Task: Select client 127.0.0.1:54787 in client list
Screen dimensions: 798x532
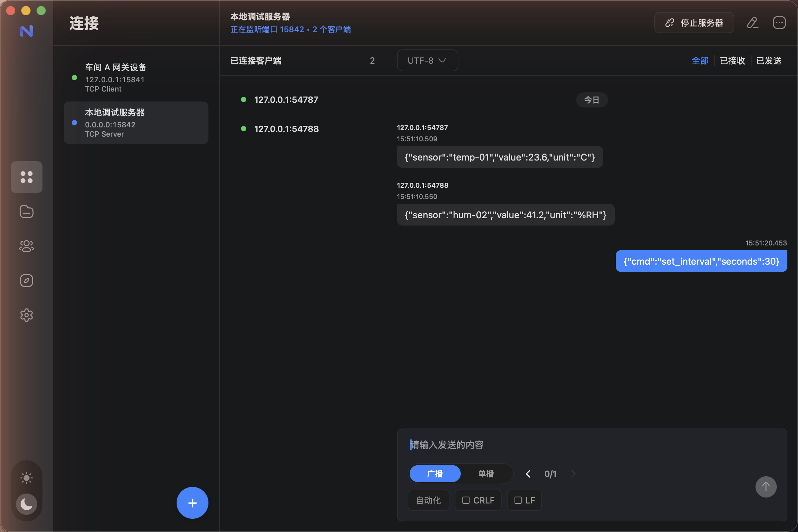Action: click(302, 100)
